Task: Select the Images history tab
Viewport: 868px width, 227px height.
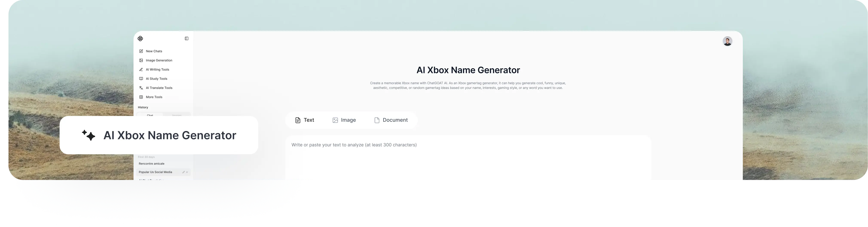Action: [x=177, y=114]
